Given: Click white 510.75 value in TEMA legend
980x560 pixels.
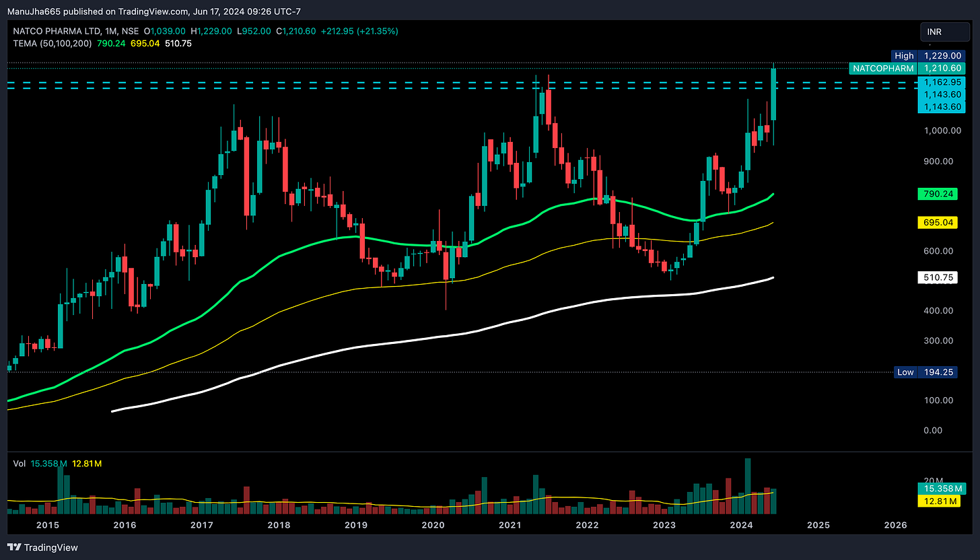Looking at the screenshot, I should 178,43.
